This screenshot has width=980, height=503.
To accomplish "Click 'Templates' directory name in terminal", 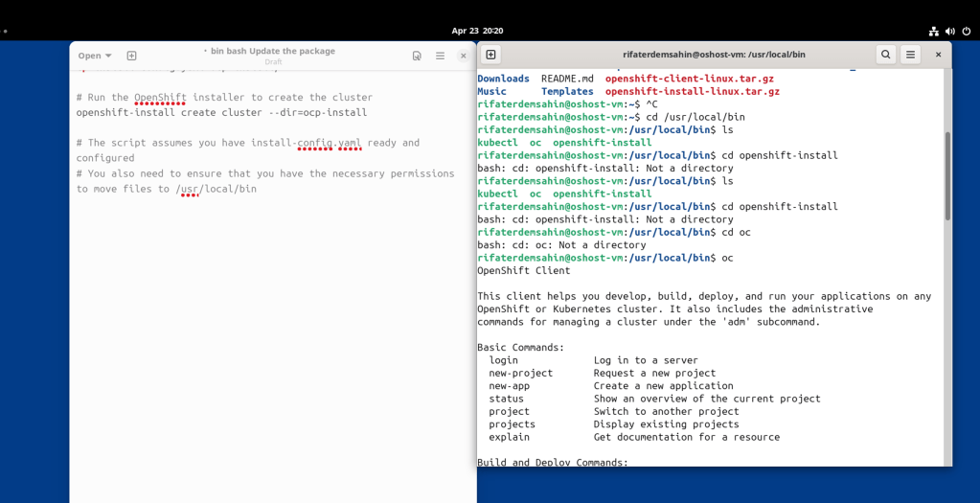I will click(x=567, y=91).
